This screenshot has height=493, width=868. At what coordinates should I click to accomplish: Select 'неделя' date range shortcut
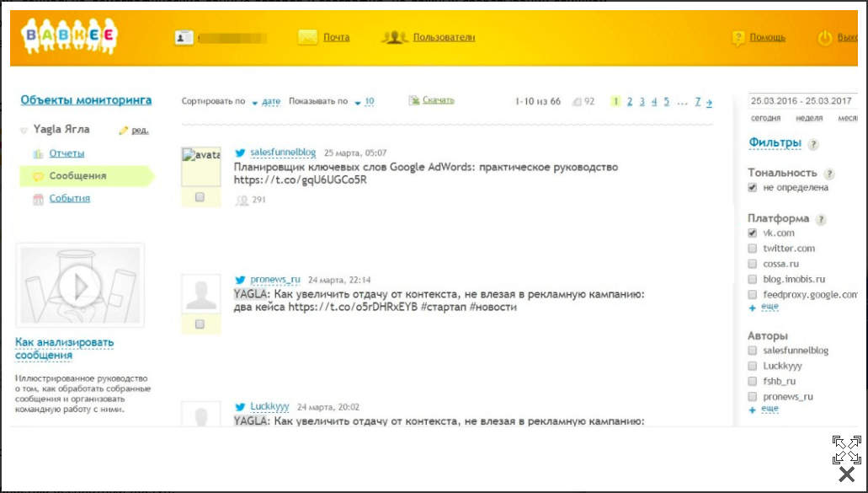[809, 118]
